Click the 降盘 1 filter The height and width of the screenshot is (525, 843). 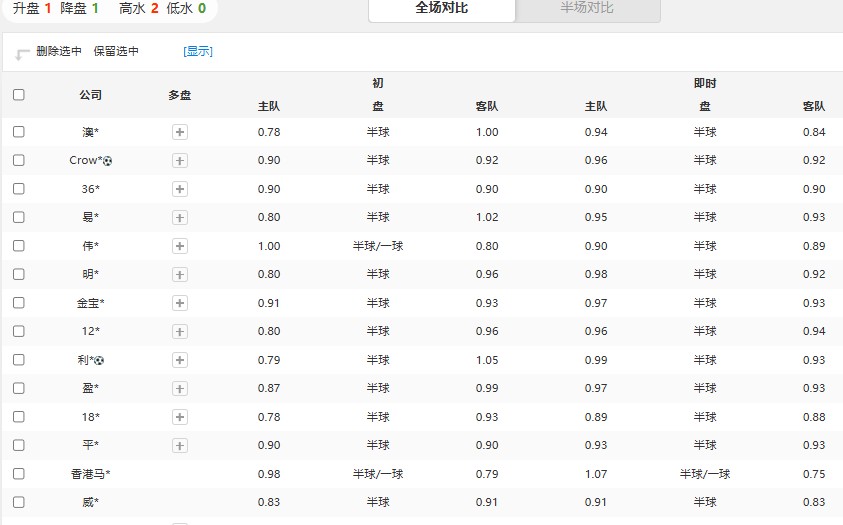pyautogui.click(x=79, y=8)
